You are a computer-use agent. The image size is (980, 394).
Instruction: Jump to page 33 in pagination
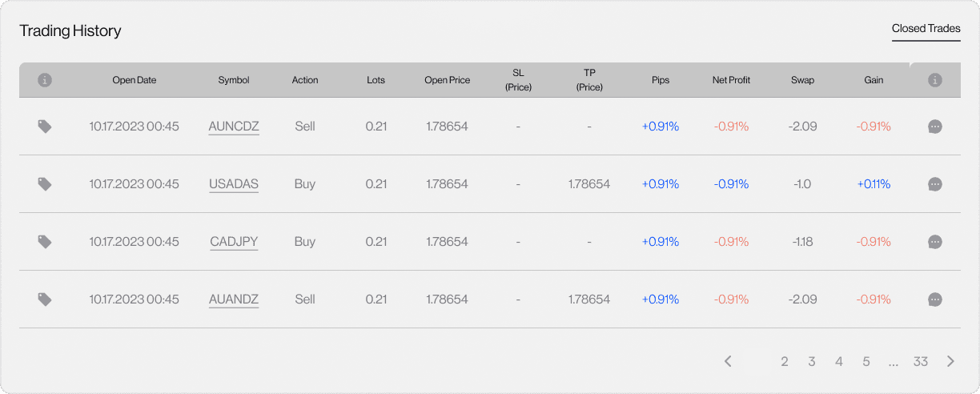[921, 361]
